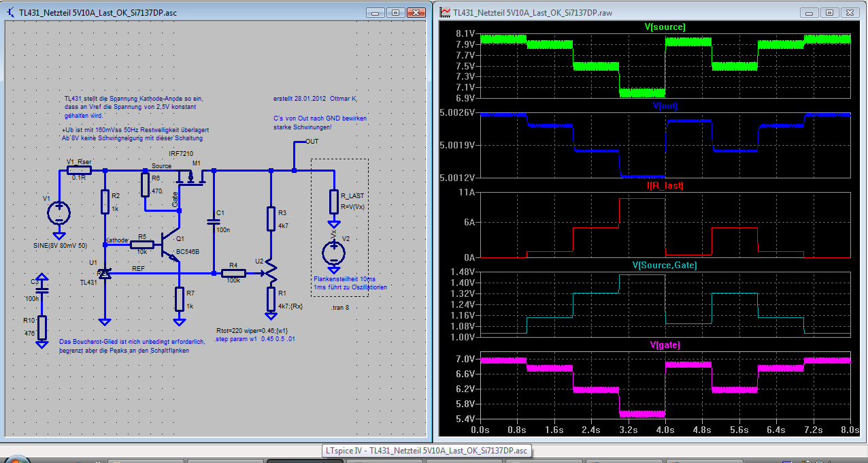Click the green V(source) waveform plot pane

point(665,65)
